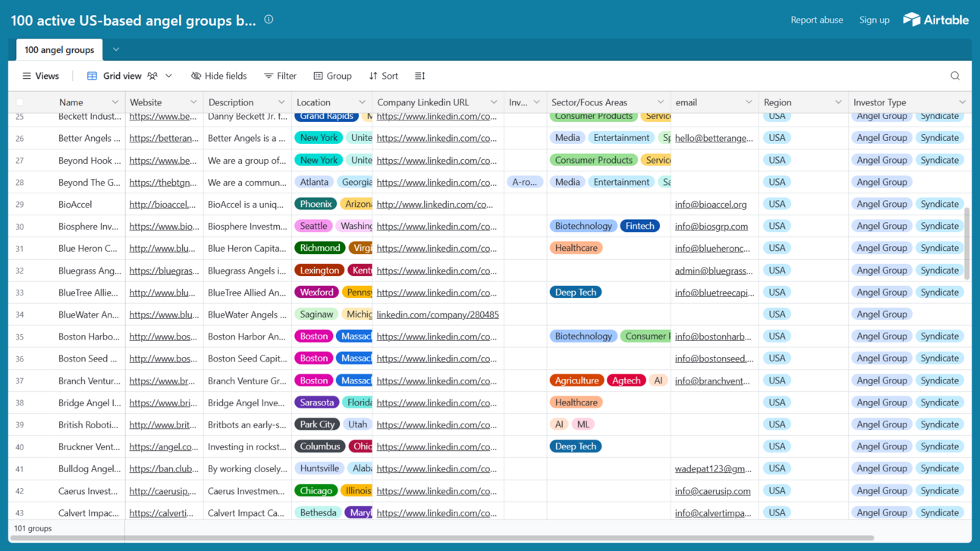Click the vertical scrollbar thumb
Screen dimensions: 980x551
[967, 244]
